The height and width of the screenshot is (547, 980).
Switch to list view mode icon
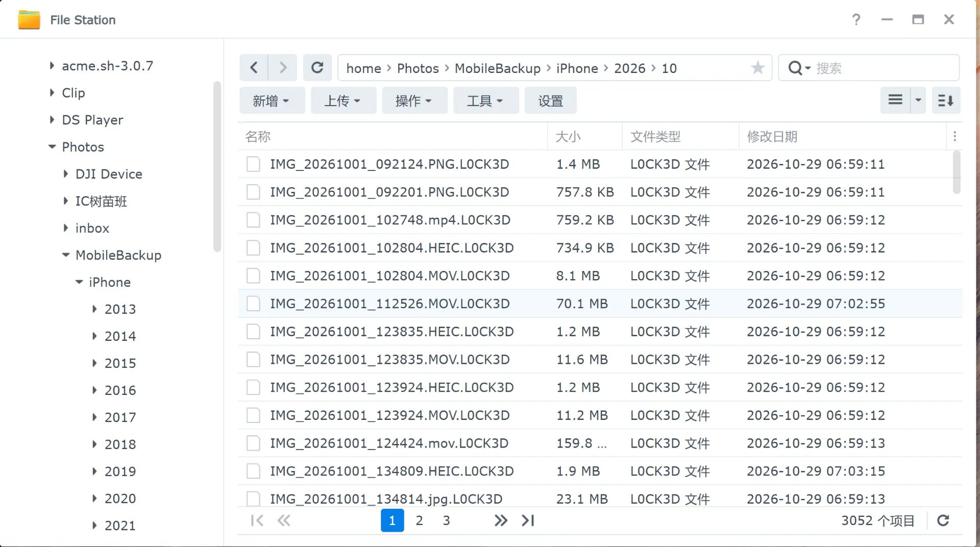[895, 100]
